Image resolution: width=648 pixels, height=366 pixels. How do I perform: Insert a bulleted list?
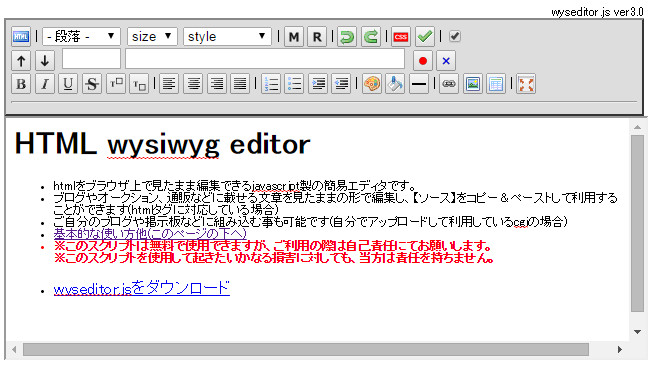[294, 84]
